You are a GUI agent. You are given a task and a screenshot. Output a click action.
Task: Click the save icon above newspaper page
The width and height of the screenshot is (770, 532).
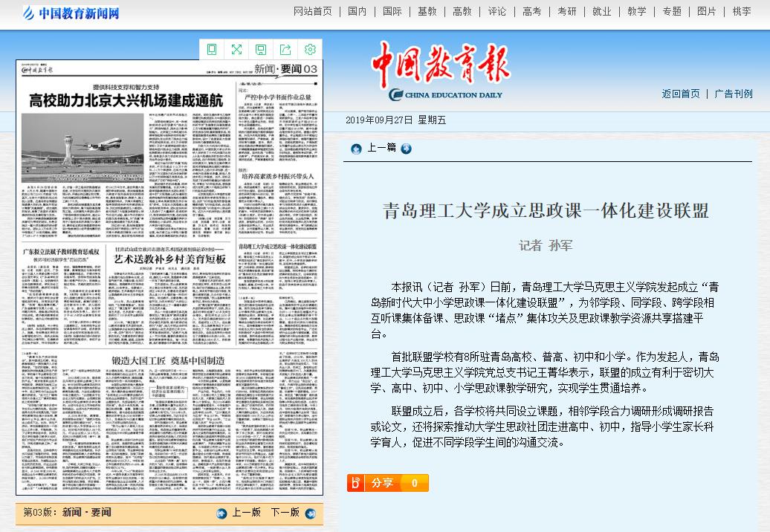261,50
